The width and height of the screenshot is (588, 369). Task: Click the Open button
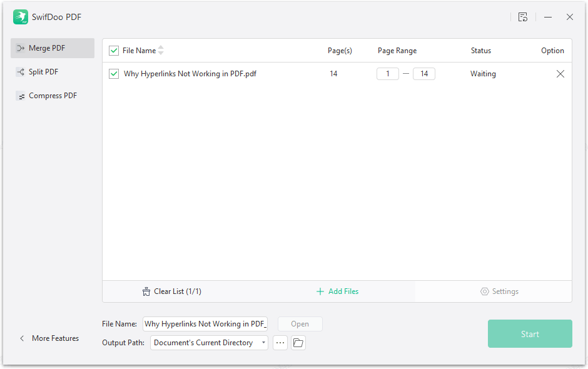(300, 324)
